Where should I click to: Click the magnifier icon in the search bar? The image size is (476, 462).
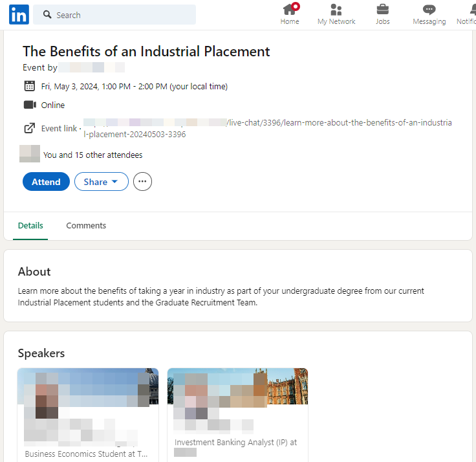click(x=47, y=15)
